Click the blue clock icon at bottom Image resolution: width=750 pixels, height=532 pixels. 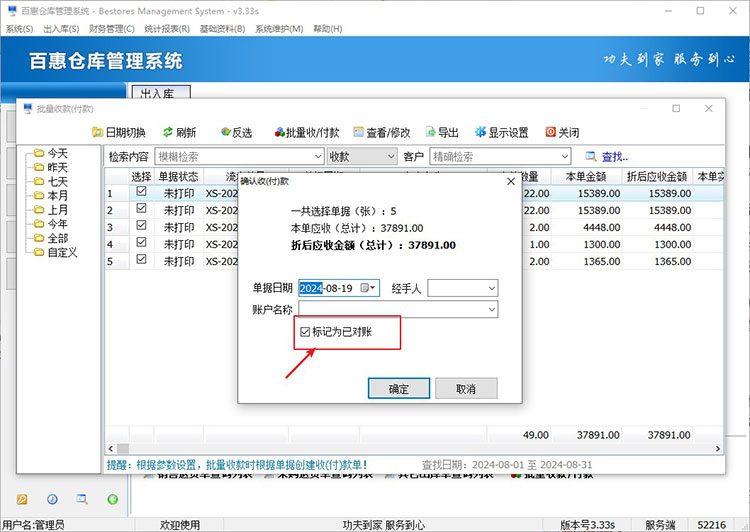point(52,499)
